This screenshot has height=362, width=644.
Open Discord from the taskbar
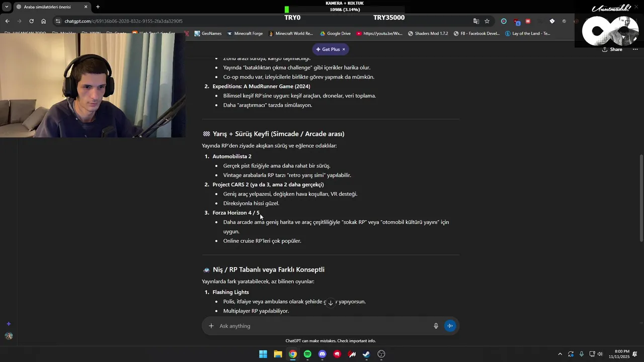[x=323, y=354]
